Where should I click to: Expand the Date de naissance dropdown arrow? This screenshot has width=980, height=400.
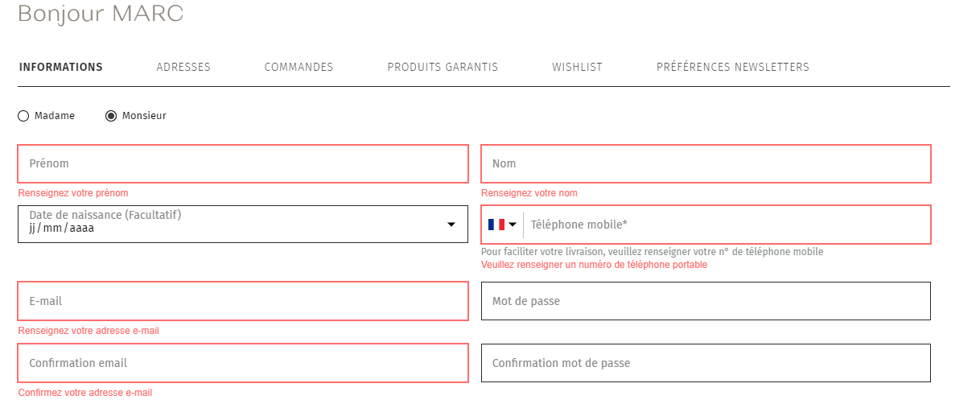(x=451, y=225)
